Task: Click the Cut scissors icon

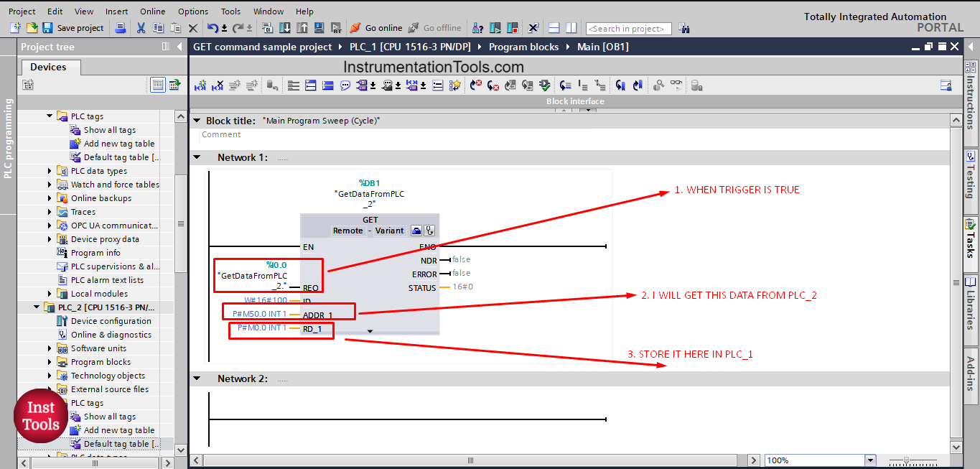Action: coord(141,28)
